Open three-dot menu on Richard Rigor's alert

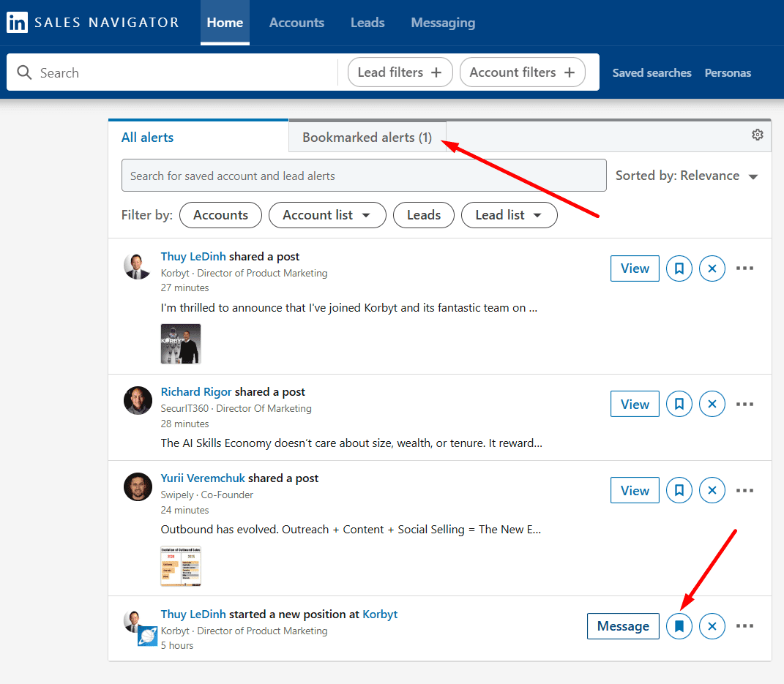pos(744,404)
